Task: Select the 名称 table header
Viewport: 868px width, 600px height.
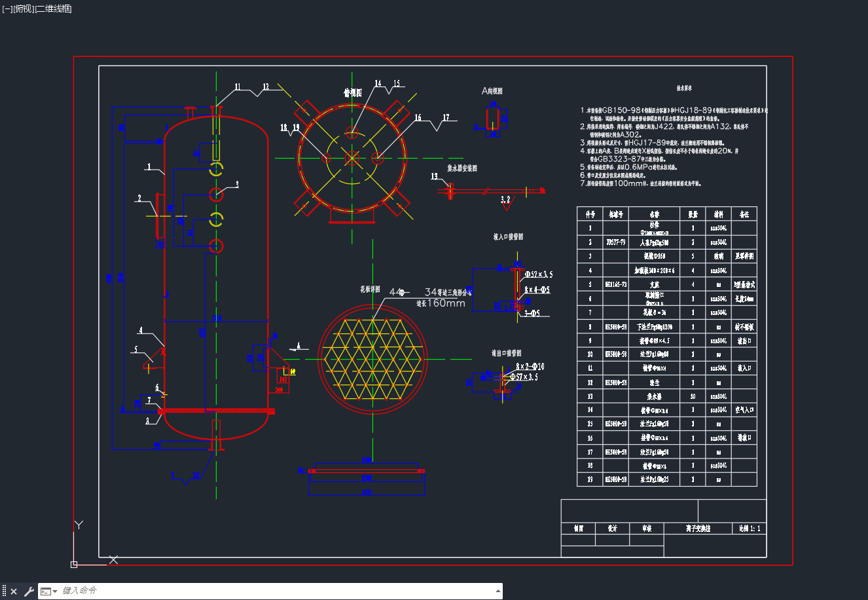Action: [654, 214]
